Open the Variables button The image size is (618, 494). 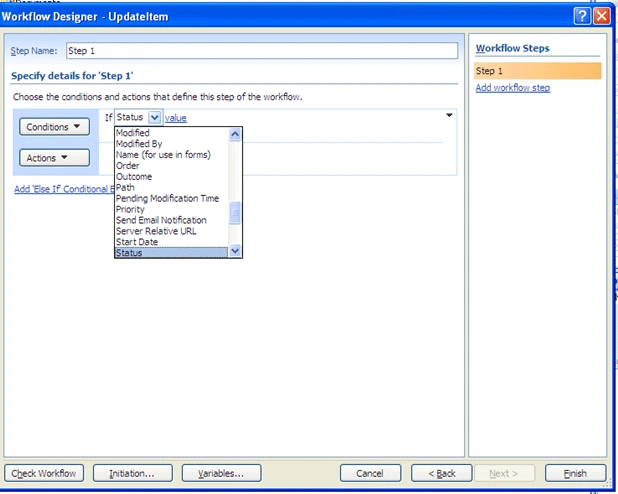pos(221,473)
